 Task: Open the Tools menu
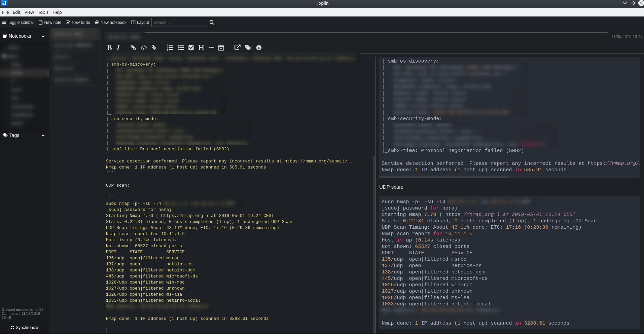[x=43, y=12]
